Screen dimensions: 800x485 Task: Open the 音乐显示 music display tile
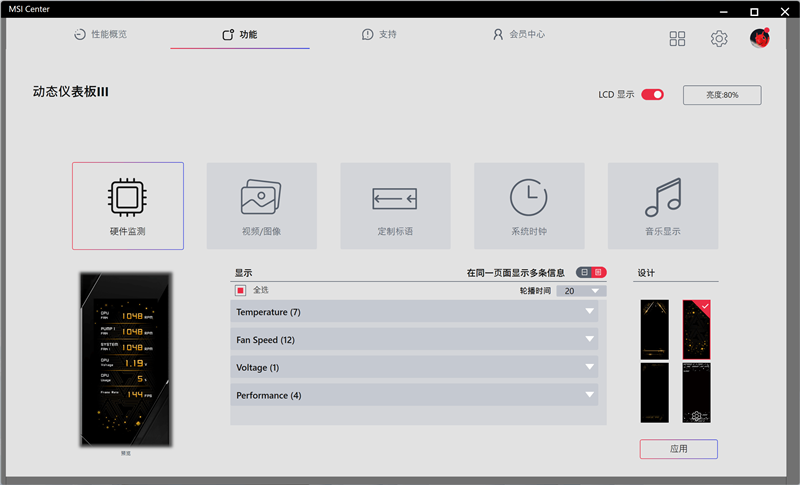click(663, 206)
